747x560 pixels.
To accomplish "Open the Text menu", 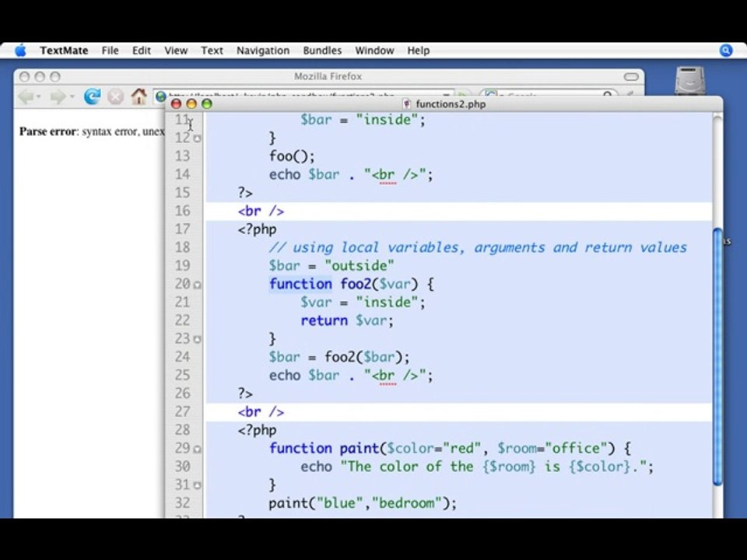I will pyautogui.click(x=212, y=51).
